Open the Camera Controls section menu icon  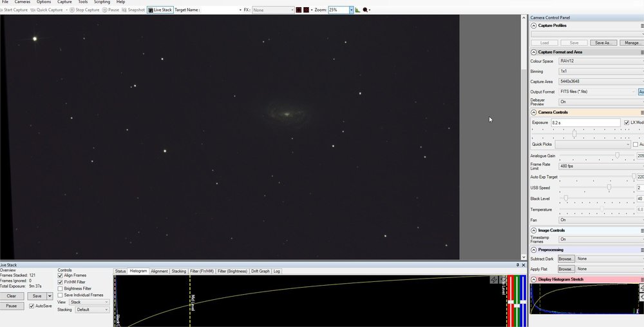click(x=642, y=112)
